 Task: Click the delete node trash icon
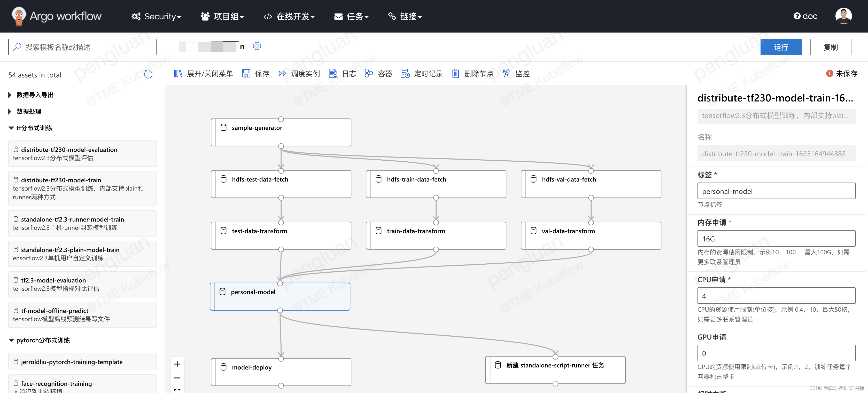coord(455,73)
